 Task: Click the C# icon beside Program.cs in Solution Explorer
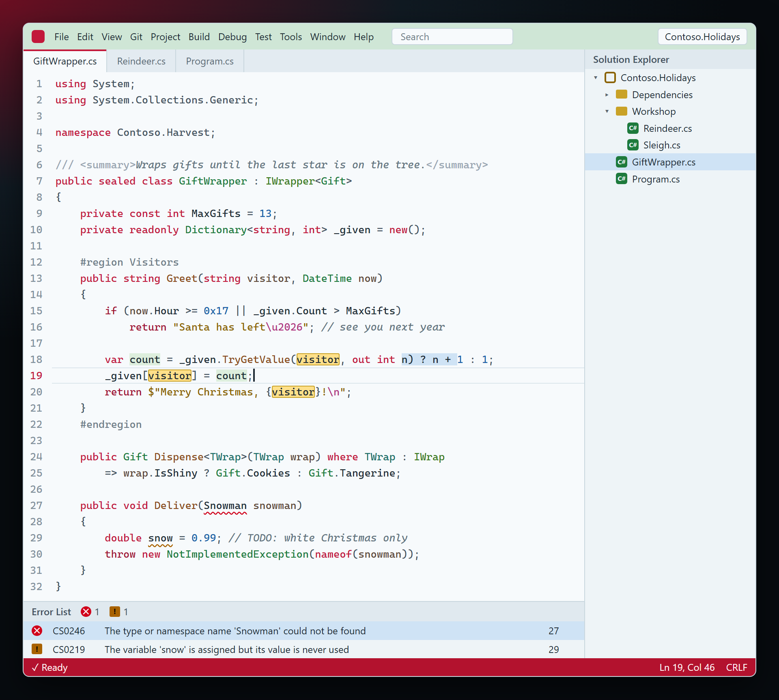[x=622, y=179]
